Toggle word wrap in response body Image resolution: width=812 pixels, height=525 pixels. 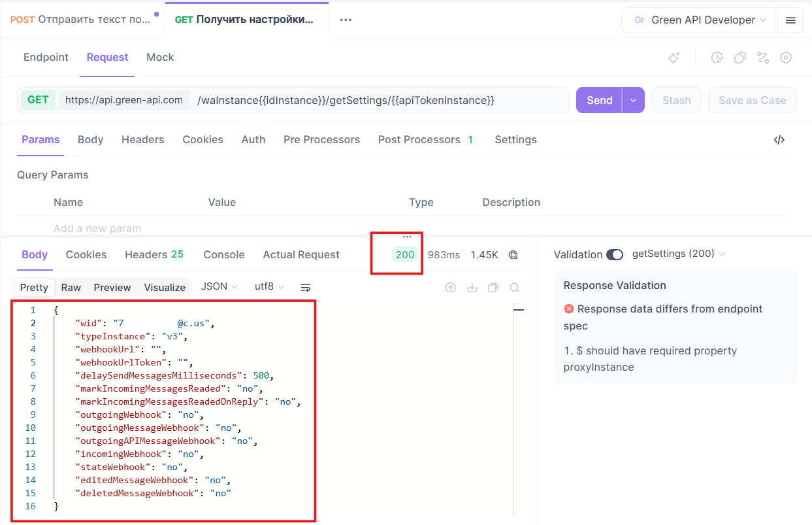coord(305,288)
